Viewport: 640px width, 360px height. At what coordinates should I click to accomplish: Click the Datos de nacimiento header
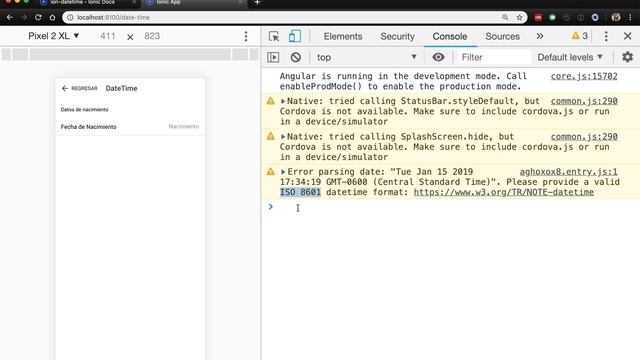click(x=84, y=109)
